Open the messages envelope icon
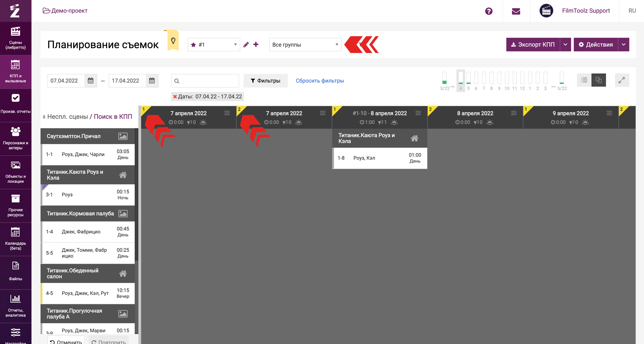The height and width of the screenshot is (344, 644). tap(516, 11)
